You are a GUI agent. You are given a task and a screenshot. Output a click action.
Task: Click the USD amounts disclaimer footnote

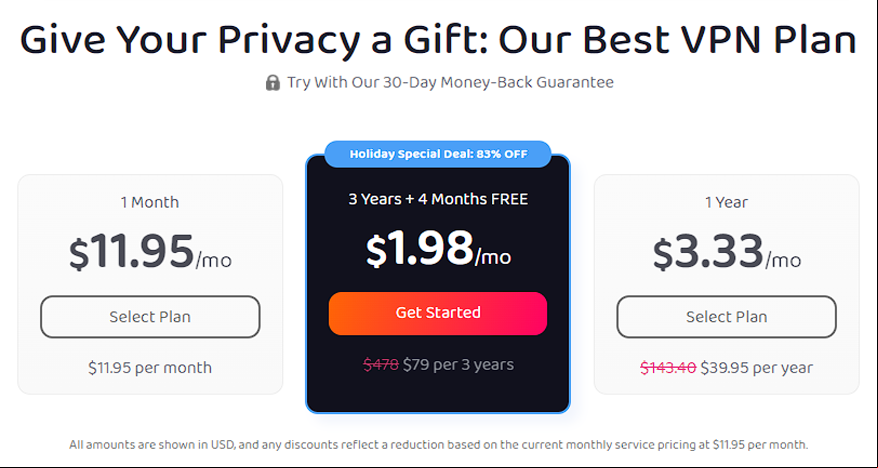(439, 446)
